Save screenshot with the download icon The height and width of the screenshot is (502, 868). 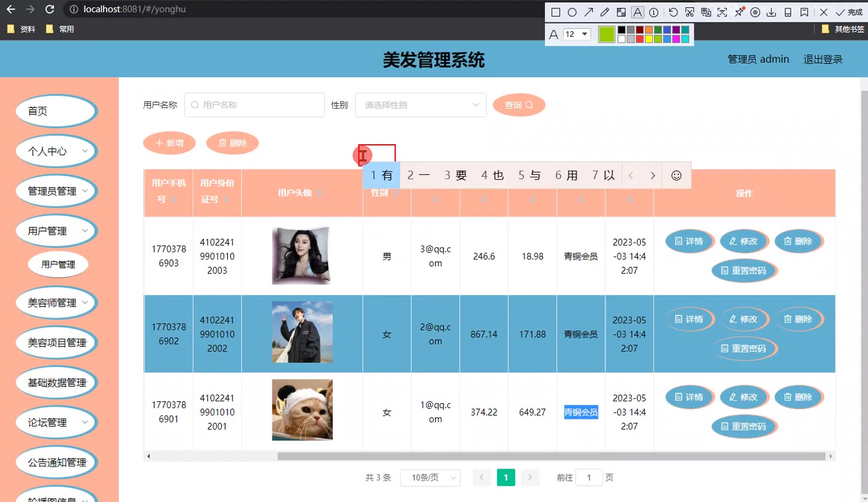[771, 12]
